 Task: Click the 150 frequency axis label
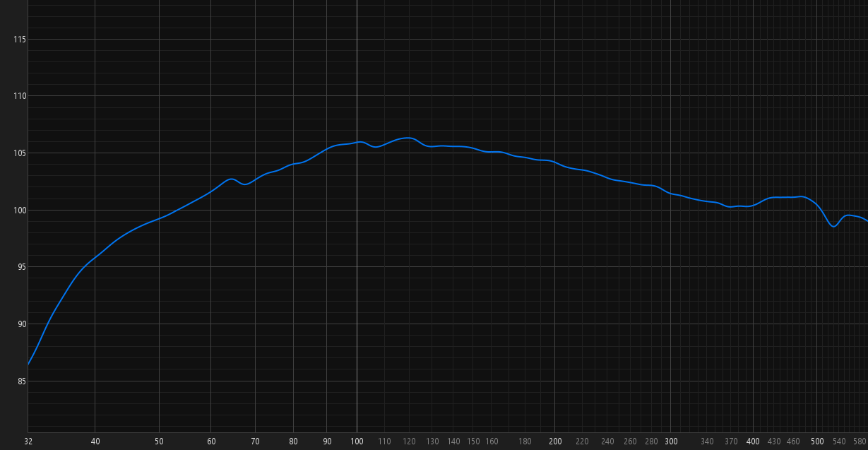(x=473, y=442)
